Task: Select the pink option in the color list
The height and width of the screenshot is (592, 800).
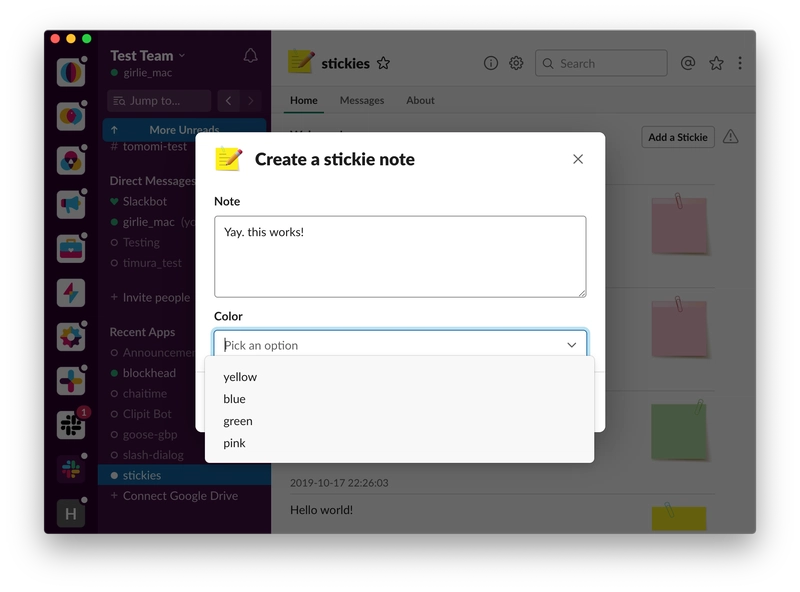Action: pos(238,442)
